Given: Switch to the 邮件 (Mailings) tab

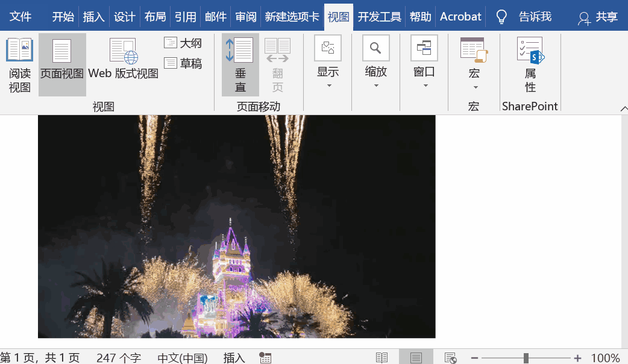Looking at the screenshot, I should click(216, 17).
